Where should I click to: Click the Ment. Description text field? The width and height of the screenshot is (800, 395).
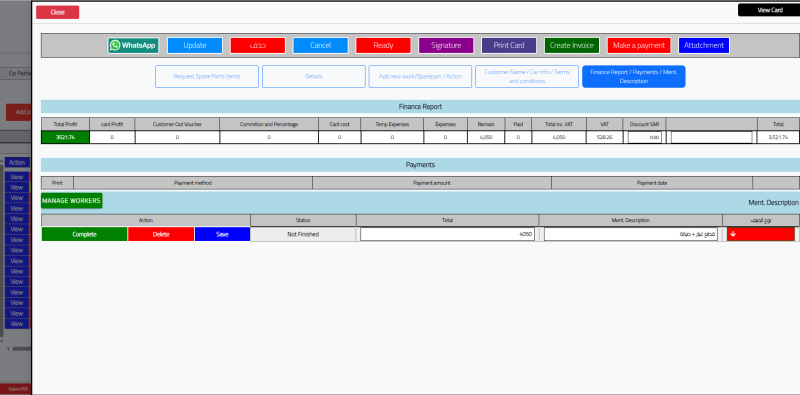coord(631,234)
